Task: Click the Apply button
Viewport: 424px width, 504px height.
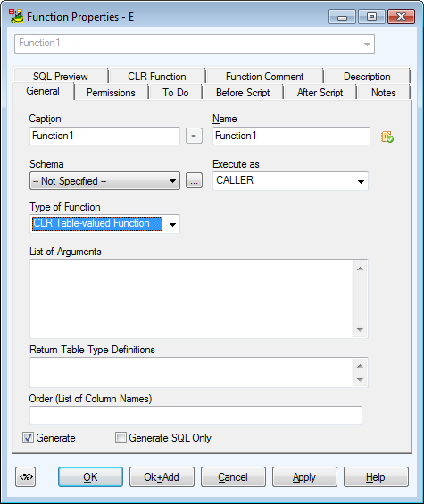Action: tap(304, 477)
